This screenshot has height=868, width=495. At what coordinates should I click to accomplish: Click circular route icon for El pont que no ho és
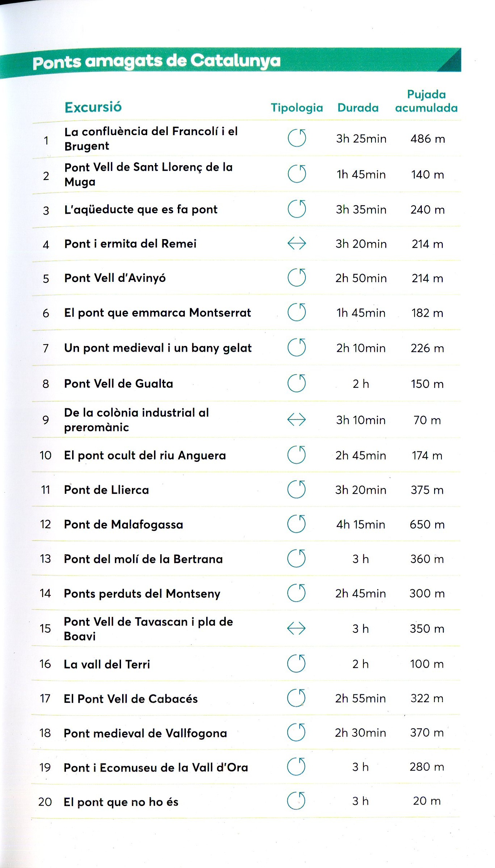click(x=296, y=801)
